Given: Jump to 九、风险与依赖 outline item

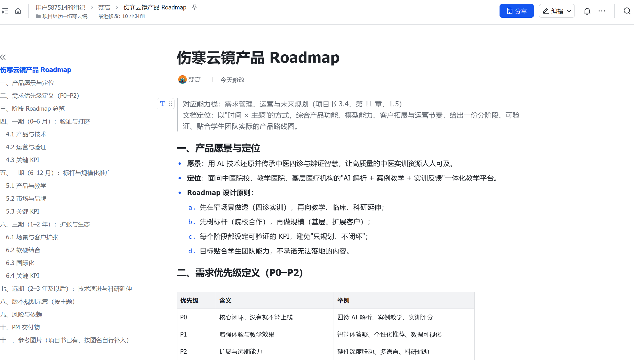Looking at the screenshot, I should [21, 315].
